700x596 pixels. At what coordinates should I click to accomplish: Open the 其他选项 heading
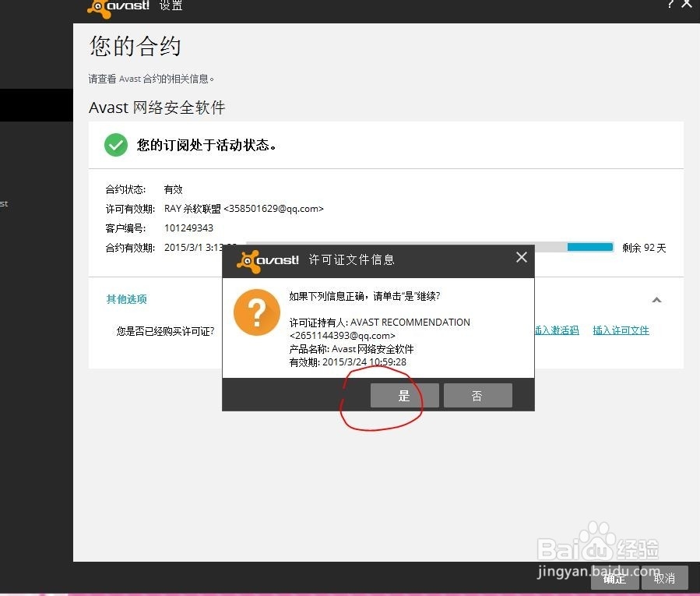[127, 299]
